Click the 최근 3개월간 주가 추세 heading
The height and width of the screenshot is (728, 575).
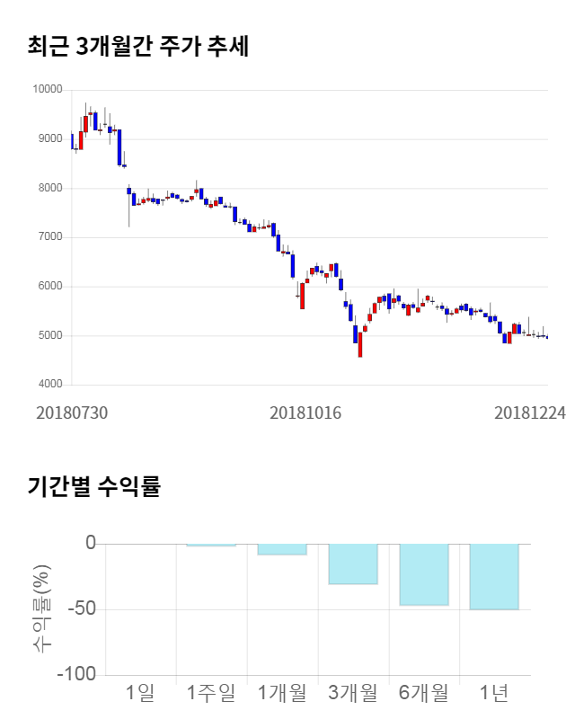[x=138, y=46]
